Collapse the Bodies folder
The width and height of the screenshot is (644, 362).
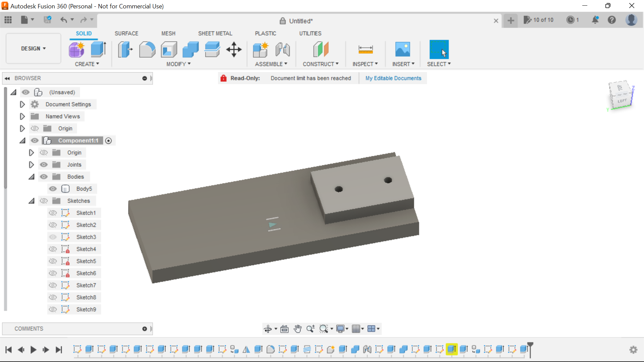(x=32, y=177)
